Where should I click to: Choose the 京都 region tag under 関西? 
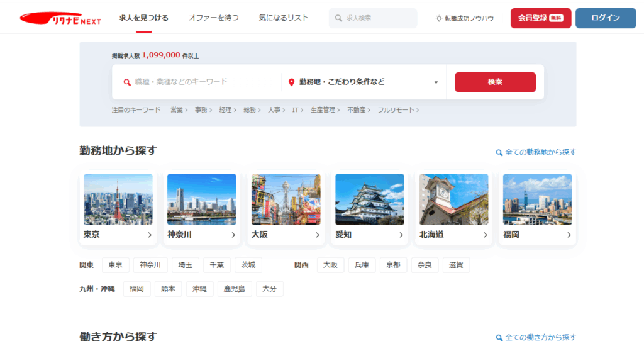click(394, 265)
